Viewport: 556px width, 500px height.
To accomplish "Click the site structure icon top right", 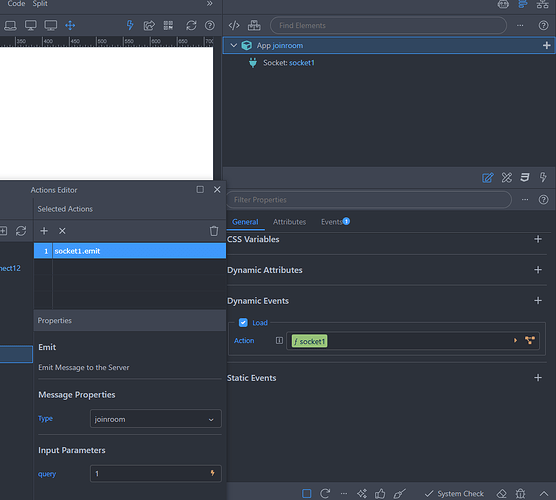I will [543, 4].
